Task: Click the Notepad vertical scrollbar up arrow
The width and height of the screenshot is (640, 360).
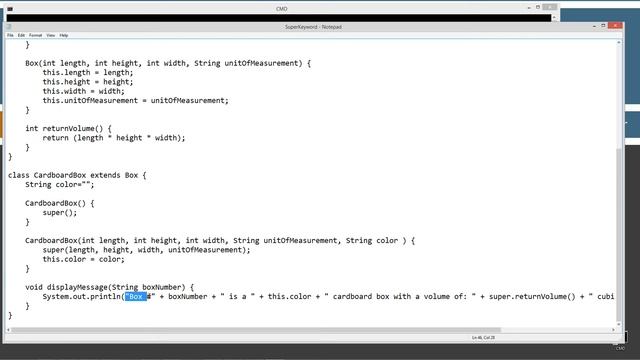Action: click(619, 42)
